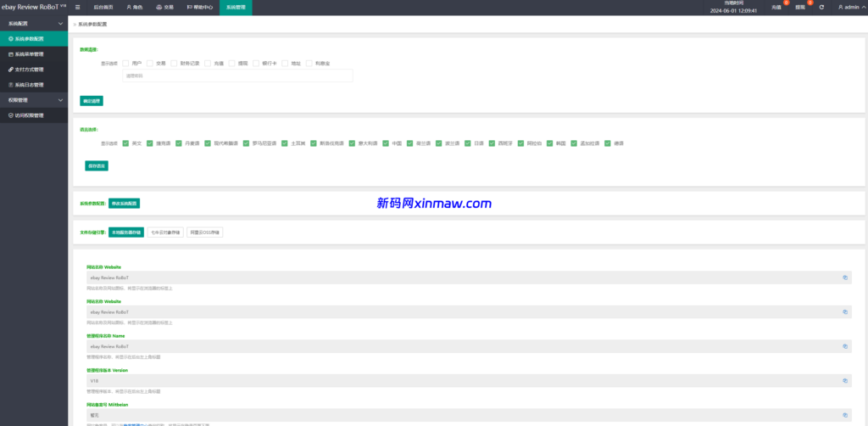Click the hamburger menu collapse icon
This screenshot has height=426, width=868.
coord(78,7)
